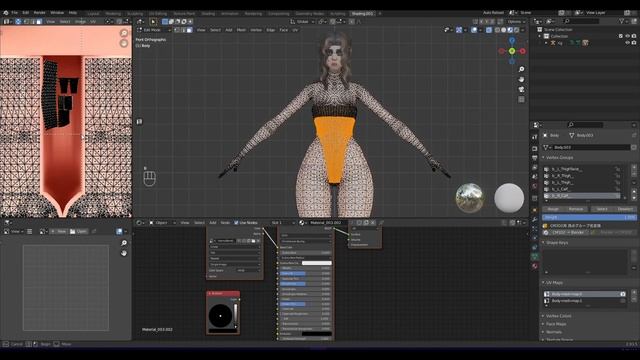Click the UV editor pan hand icon
640x360 pixels.
pos(124,43)
